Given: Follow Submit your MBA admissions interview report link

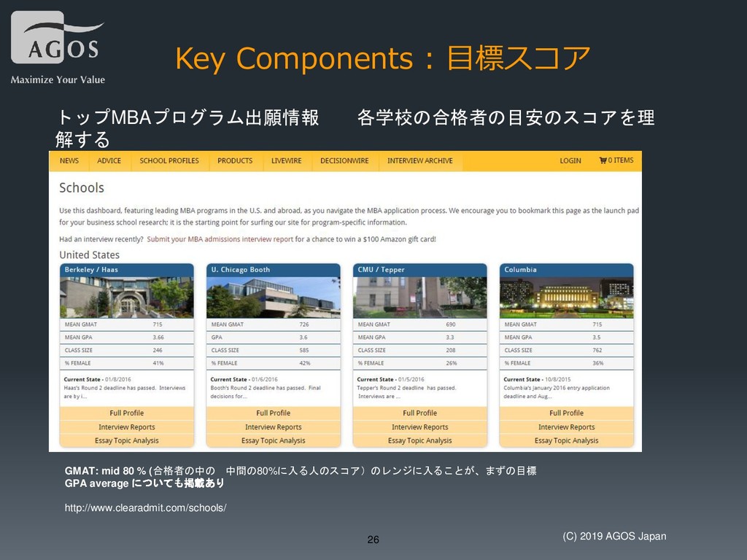Looking at the screenshot, I should click(x=220, y=239).
